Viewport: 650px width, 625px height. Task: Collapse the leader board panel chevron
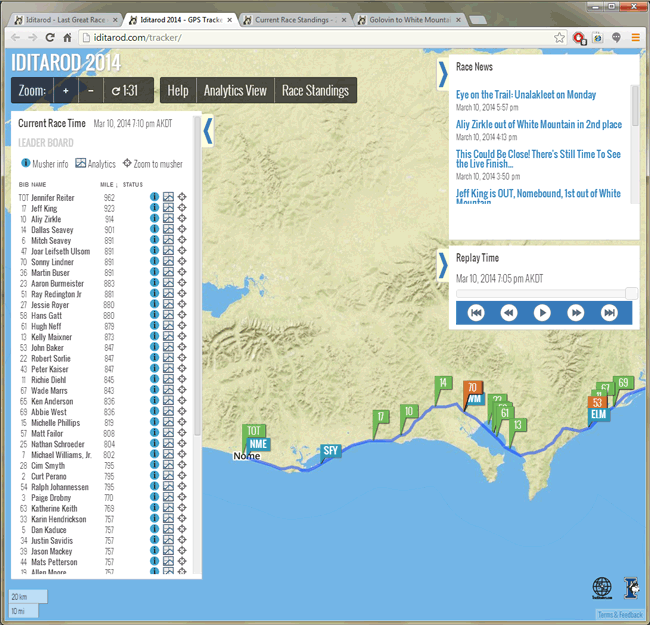pos(208,131)
